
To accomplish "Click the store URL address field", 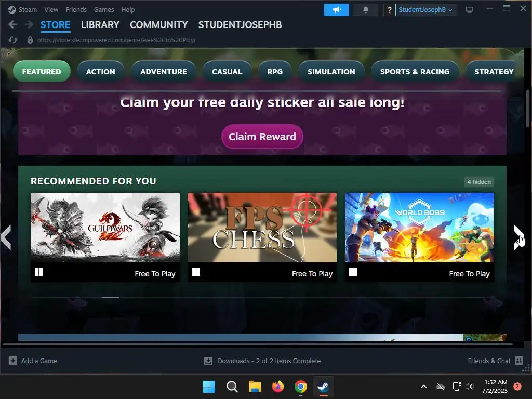I will tap(116, 40).
